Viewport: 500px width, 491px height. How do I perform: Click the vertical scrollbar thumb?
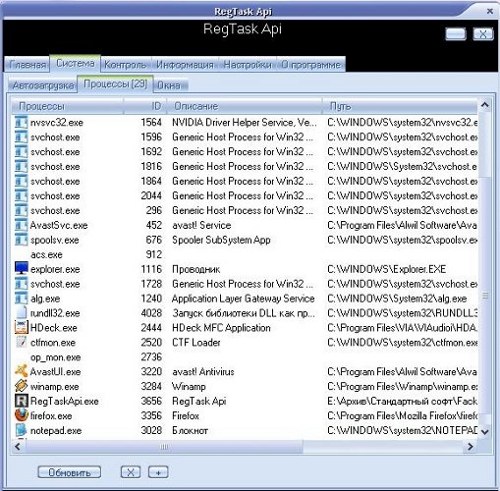485,296
